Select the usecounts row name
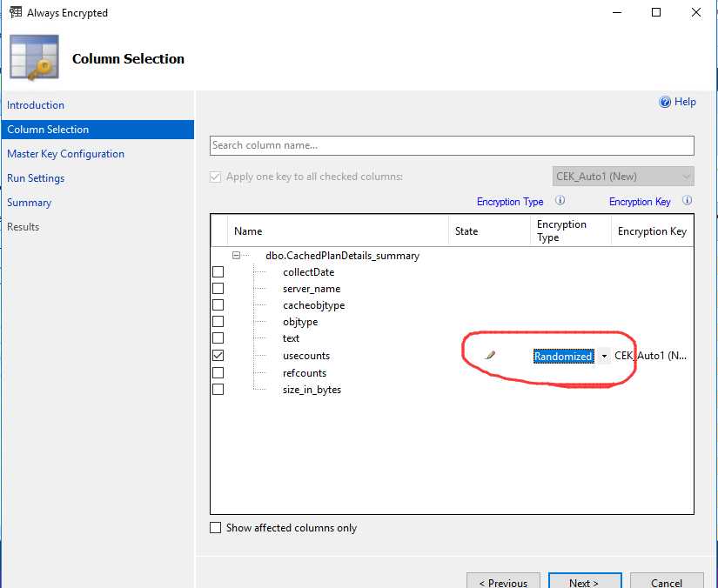The image size is (718, 588). [x=306, y=356]
